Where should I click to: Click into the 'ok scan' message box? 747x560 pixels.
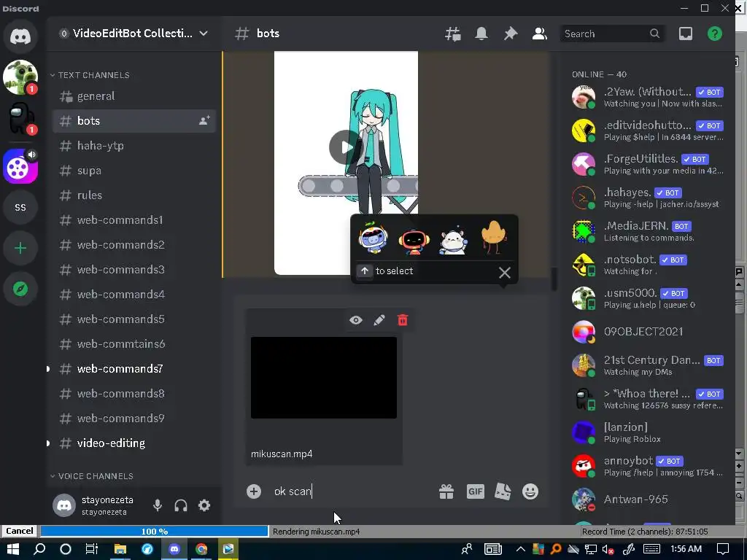point(352,491)
